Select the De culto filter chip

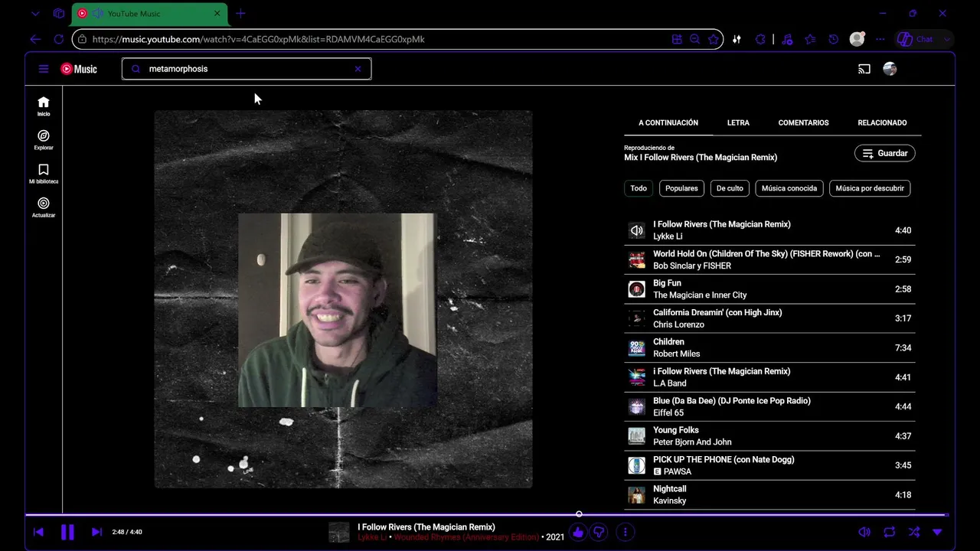[730, 188]
